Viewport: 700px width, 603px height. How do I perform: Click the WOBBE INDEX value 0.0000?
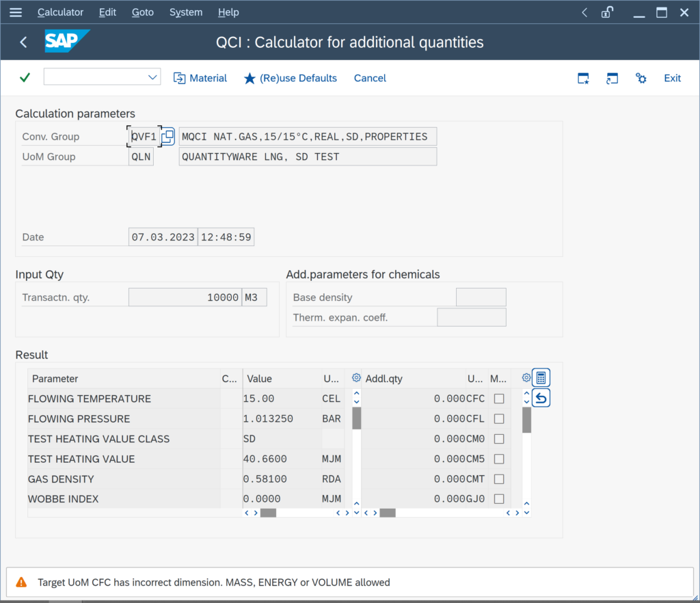tap(281, 498)
